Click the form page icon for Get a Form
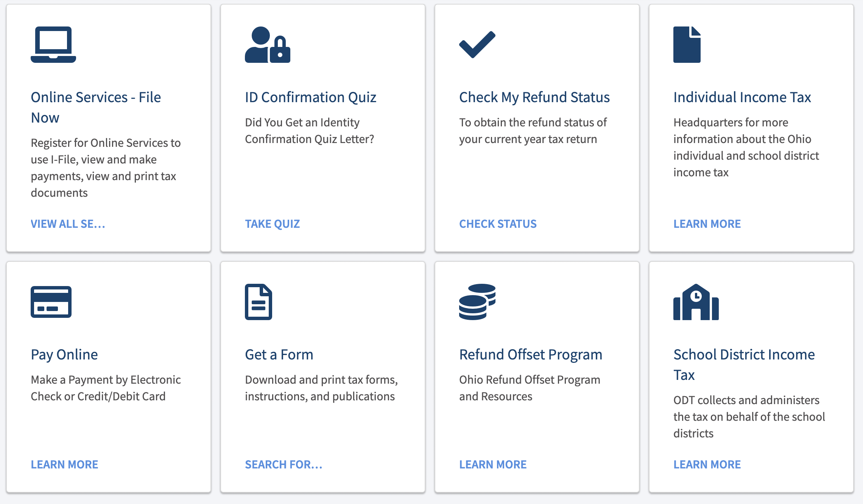This screenshot has height=504, width=863. pos(259,302)
